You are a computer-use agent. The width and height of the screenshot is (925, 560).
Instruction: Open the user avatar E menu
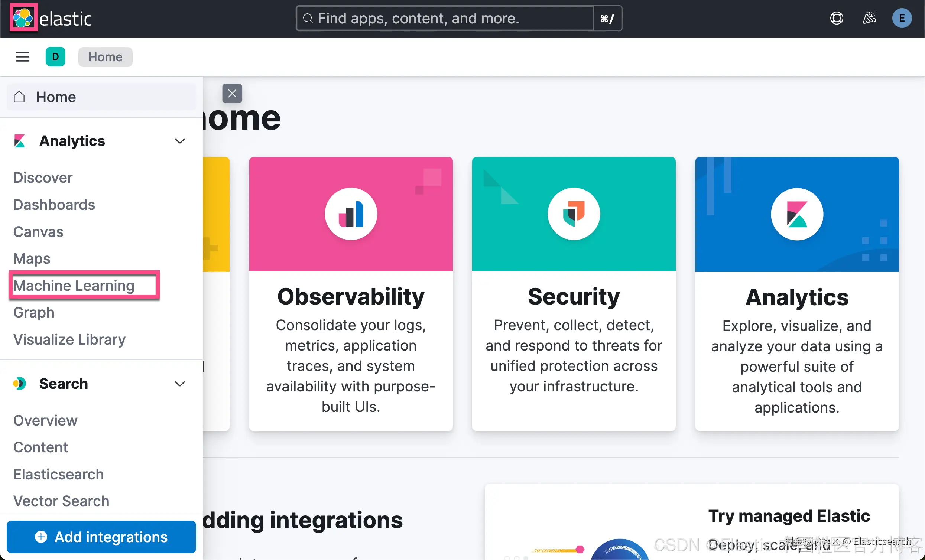901,18
